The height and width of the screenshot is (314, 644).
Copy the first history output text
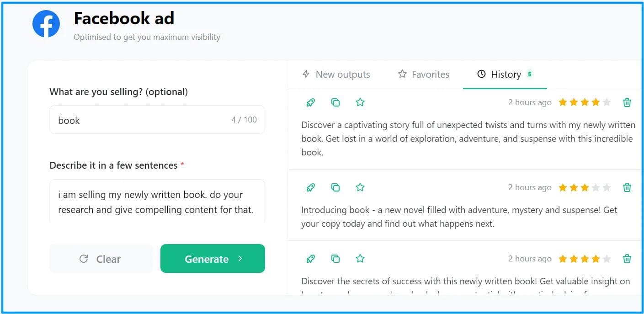(335, 102)
